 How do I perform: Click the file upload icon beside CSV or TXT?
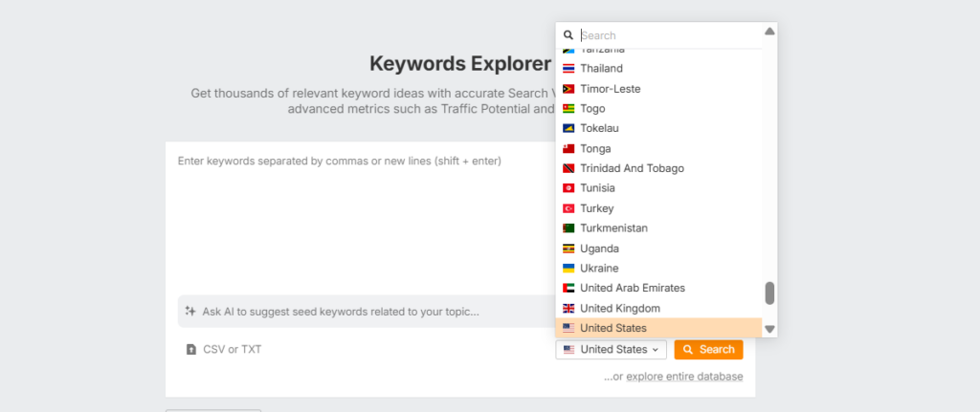191,350
